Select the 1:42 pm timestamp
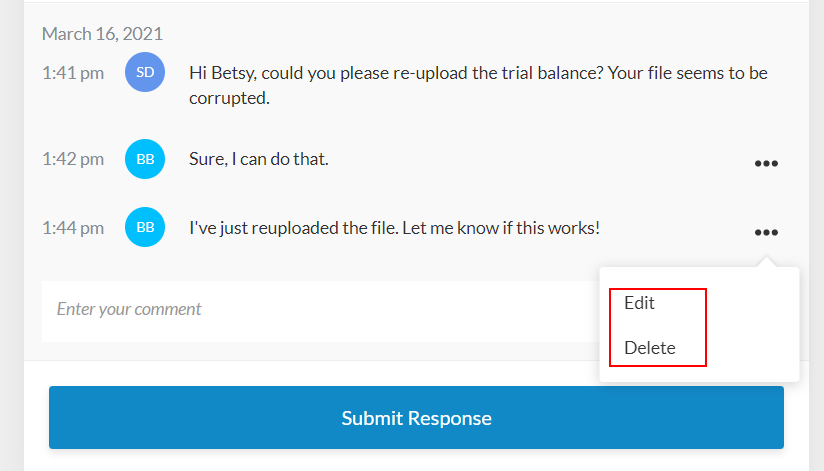Screen dimensions: 824x471 pyautogui.click(x=73, y=158)
